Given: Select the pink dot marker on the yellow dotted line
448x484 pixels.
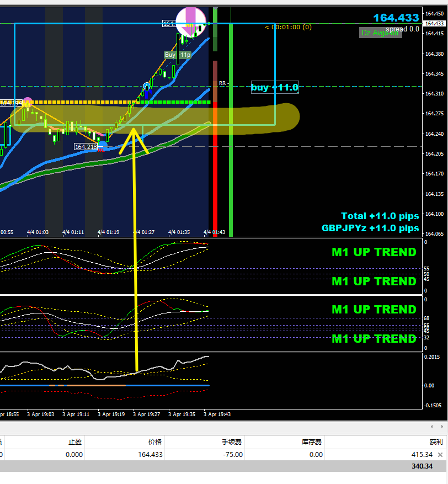Looking at the screenshot, I should click(x=28, y=102).
